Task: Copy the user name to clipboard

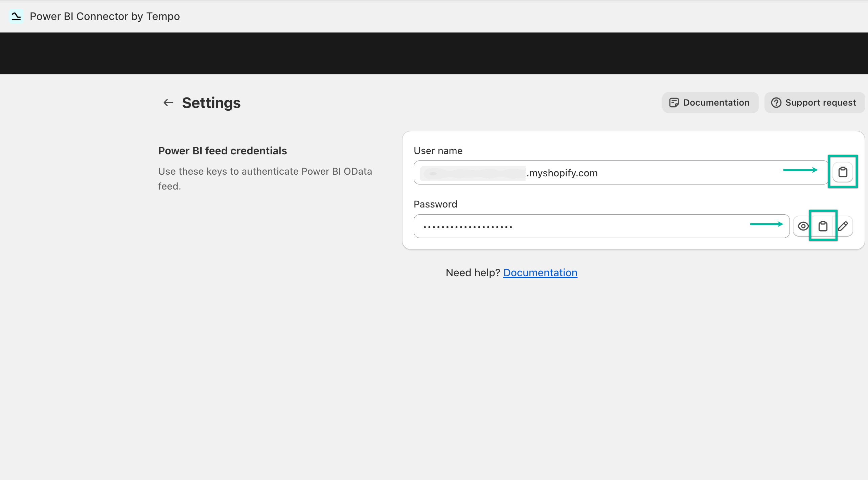Action: click(x=843, y=172)
